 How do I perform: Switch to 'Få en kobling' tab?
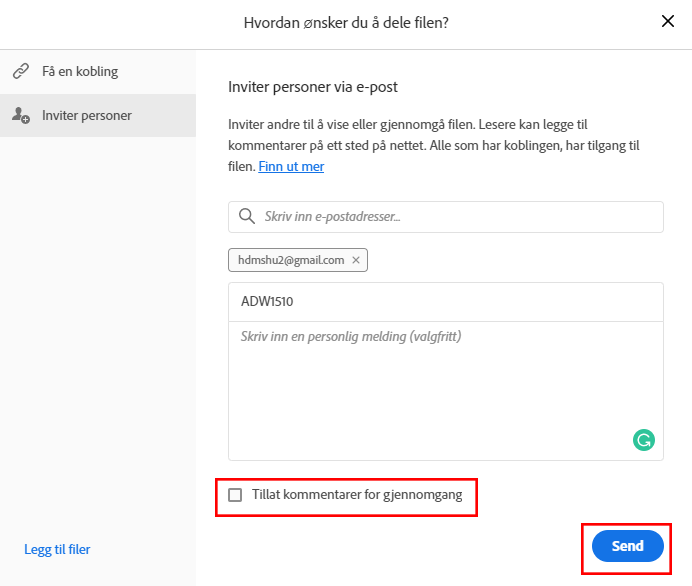tap(80, 72)
